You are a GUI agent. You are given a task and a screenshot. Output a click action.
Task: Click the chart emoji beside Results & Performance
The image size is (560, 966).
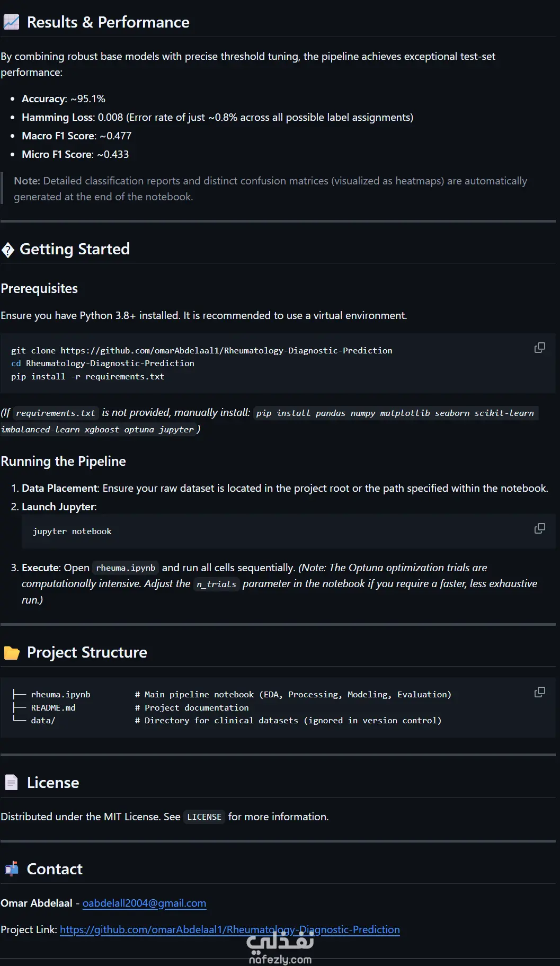tap(11, 22)
